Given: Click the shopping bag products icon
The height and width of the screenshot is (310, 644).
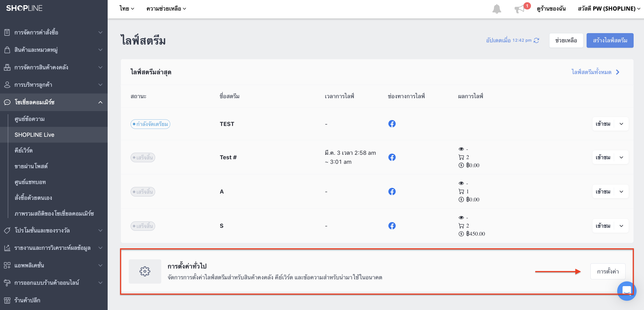Looking at the screenshot, I should (7, 50).
